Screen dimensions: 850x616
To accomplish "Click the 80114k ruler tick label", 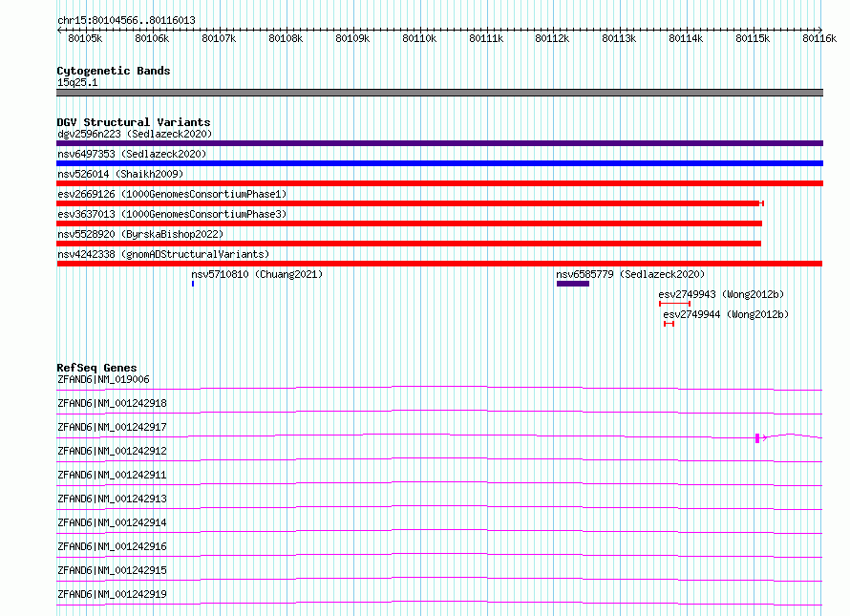I will (686, 38).
